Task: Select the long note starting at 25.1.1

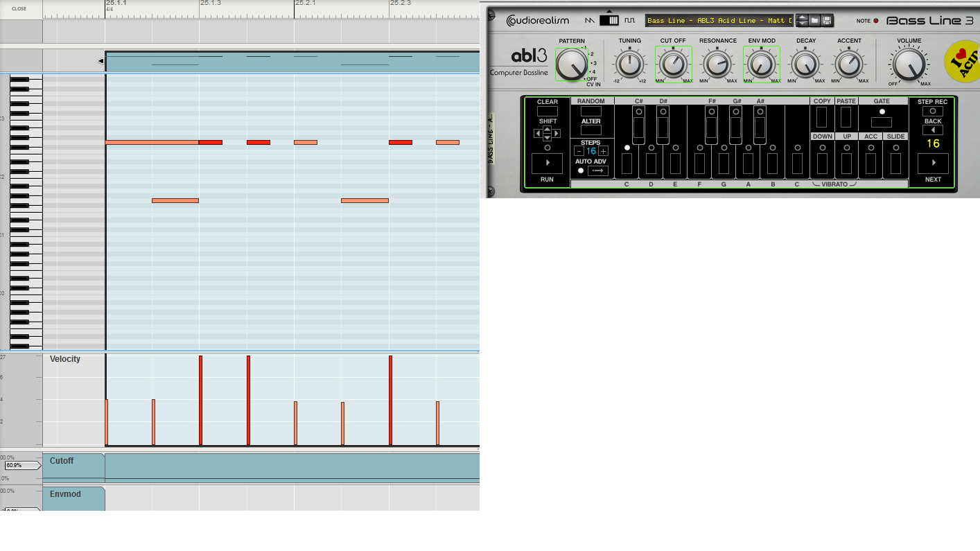Action: (x=152, y=143)
